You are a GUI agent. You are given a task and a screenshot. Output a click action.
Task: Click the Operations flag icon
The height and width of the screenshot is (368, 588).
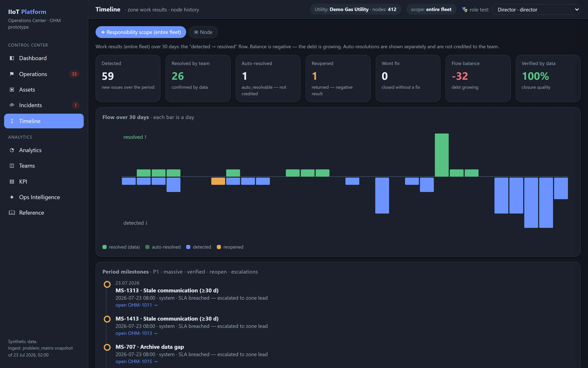pyautogui.click(x=12, y=74)
